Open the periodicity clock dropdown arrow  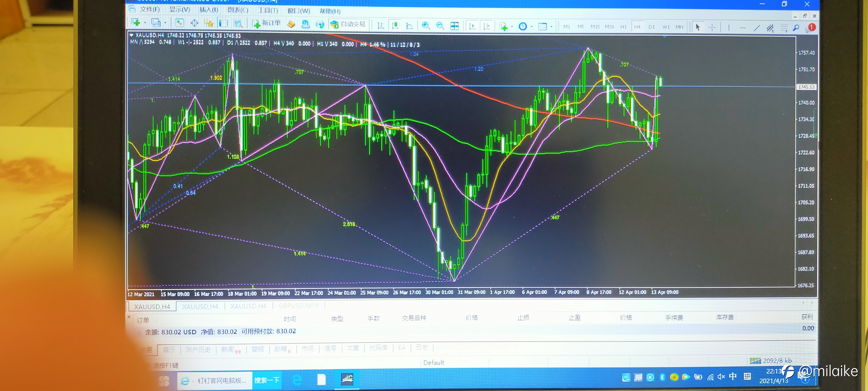(532, 27)
